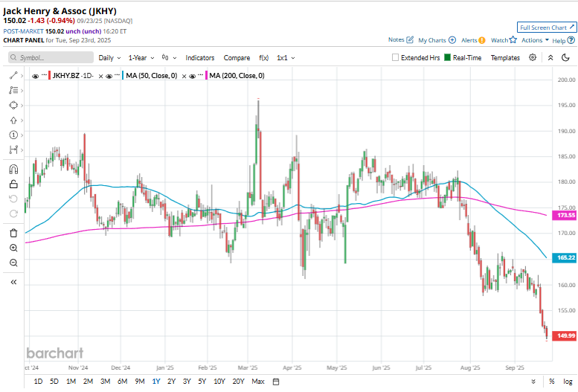
Task: Toggle the lock drawings padlock
Action: coord(13,184)
